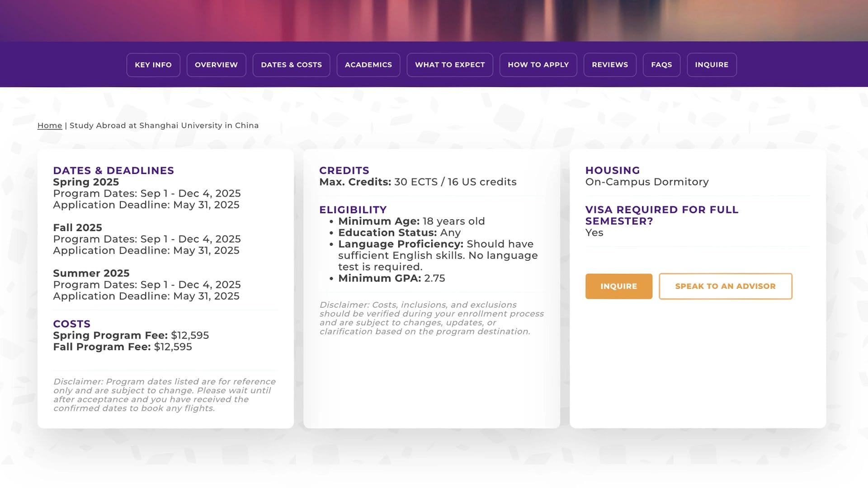The image size is (868, 488).
Task: Select Inquire in the purple nav bar
Action: coord(712,65)
